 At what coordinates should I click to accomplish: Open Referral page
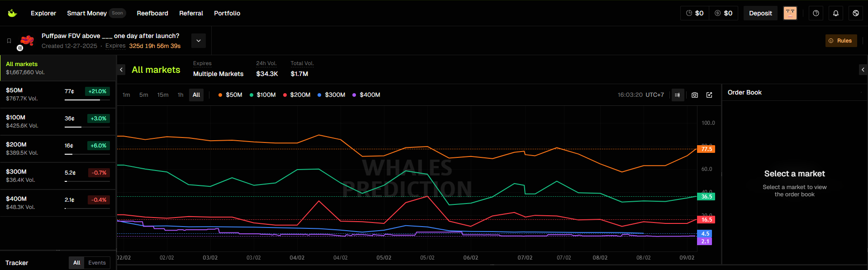pyautogui.click(x=191, y=13)
